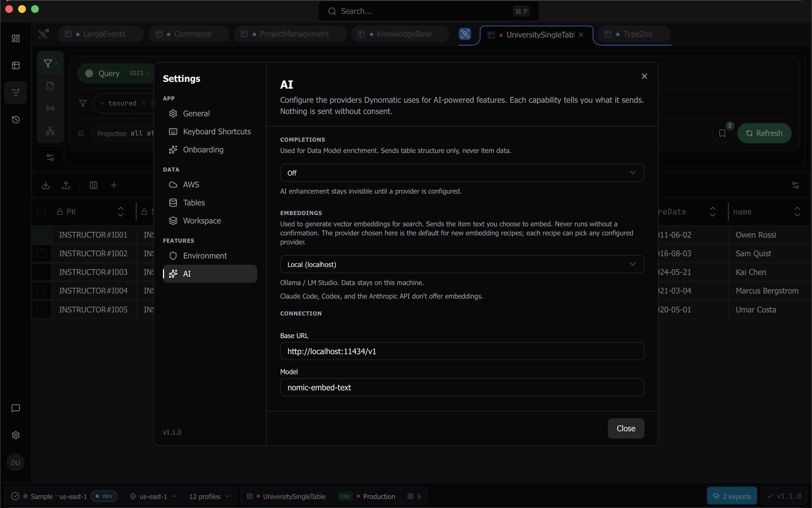
Task: Click the highlighted workspace icon in tab bar
Action: [465, 34]
